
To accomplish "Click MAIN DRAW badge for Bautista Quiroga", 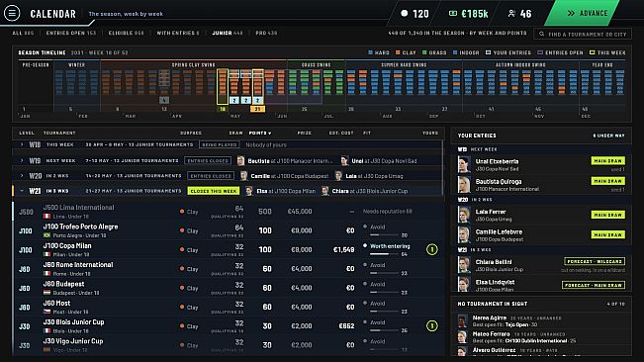I will (607, 181).
